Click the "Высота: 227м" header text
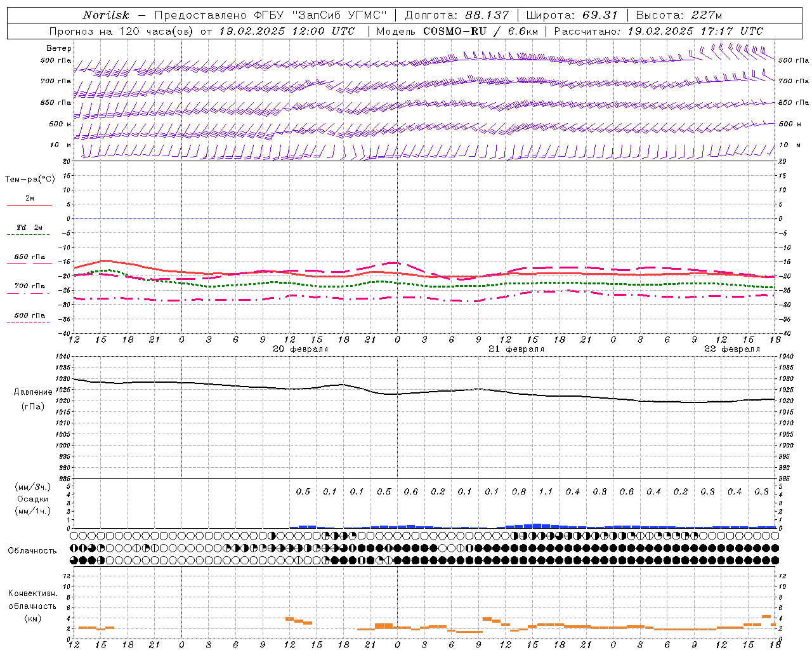The height and width of the screenshot is (650, 812). click(x=679, y=15)
